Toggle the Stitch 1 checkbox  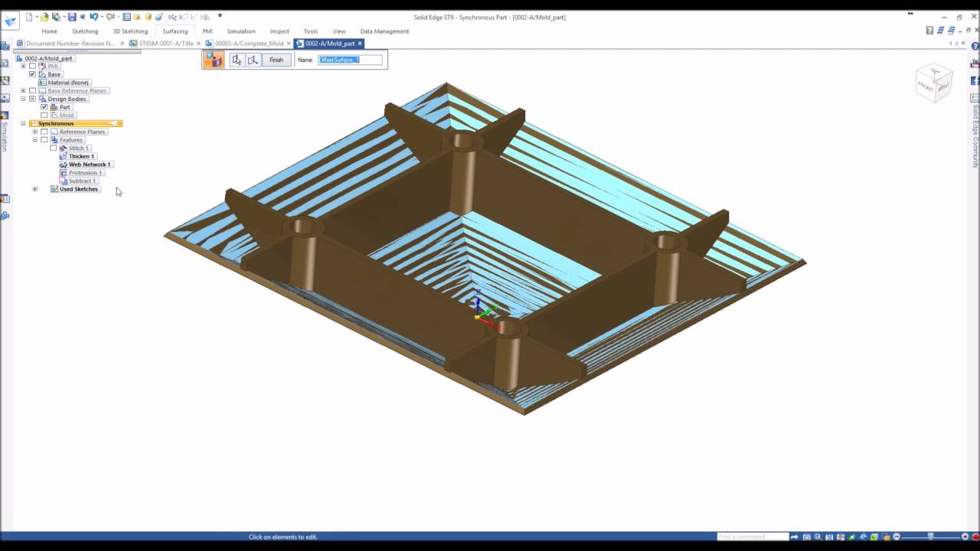tap(53, 148)
